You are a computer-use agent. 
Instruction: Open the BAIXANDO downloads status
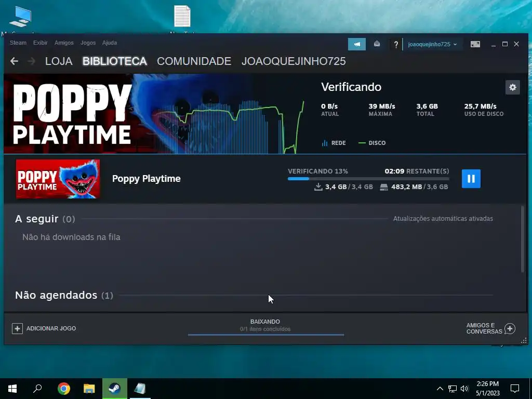pyautogui.click(x=265, y=325)
